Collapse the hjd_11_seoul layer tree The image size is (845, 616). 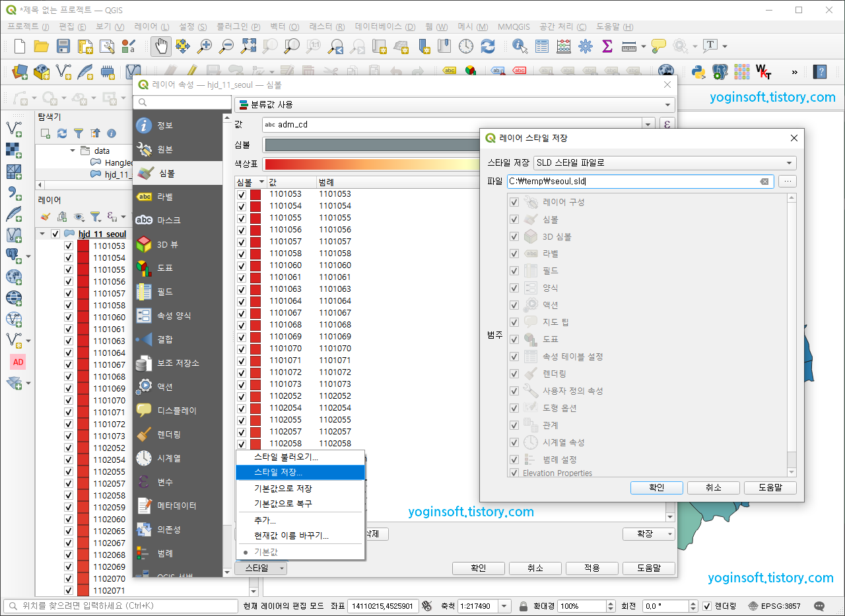43,234
